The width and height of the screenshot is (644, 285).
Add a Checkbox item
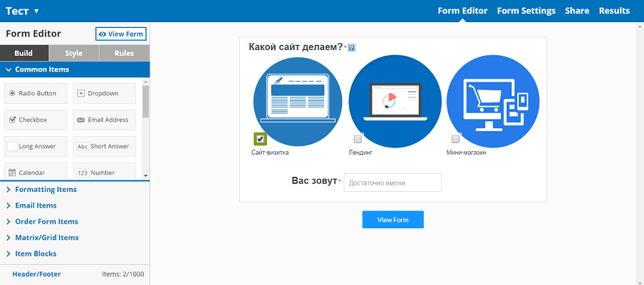tap(36, 120)
